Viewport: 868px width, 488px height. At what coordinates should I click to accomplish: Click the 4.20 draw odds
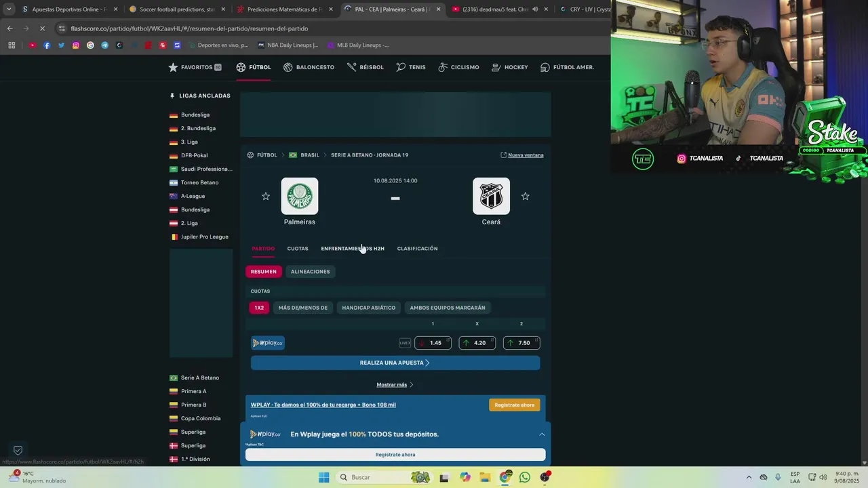coord(477,343)
